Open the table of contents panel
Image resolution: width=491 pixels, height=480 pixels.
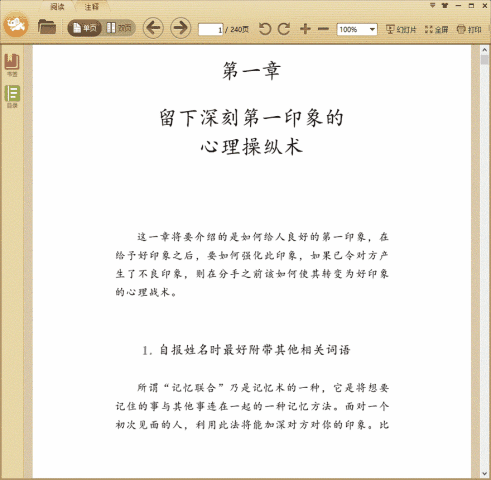12,97
